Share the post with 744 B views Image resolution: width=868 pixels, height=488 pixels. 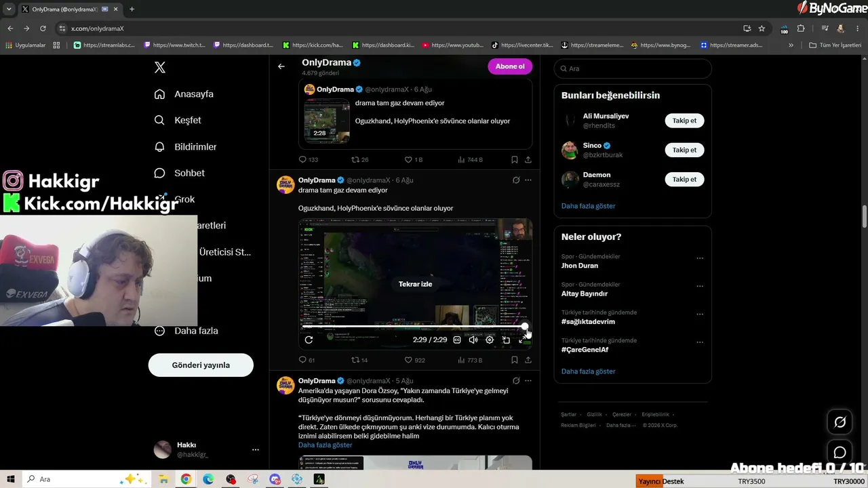pos(528,160)
